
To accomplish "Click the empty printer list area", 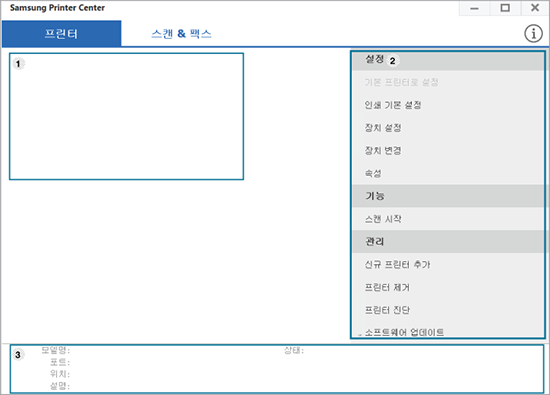I will [x=126, y=116].
